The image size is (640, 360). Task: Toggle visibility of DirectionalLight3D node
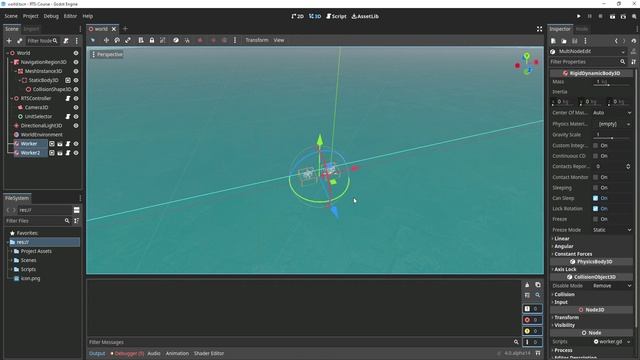pos(76,126)
